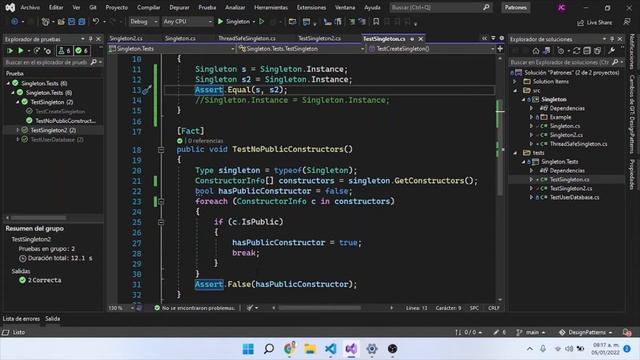The width and height of the screenshot is (640, 360).
Task: Open File Explorer from taskbar
Action: pyautogui.click(x=310, y=349)
